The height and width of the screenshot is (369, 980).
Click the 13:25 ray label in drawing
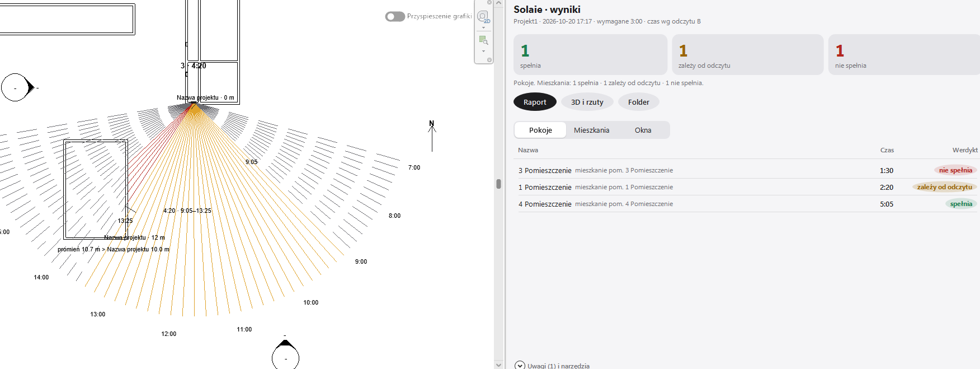click(125, 221)
